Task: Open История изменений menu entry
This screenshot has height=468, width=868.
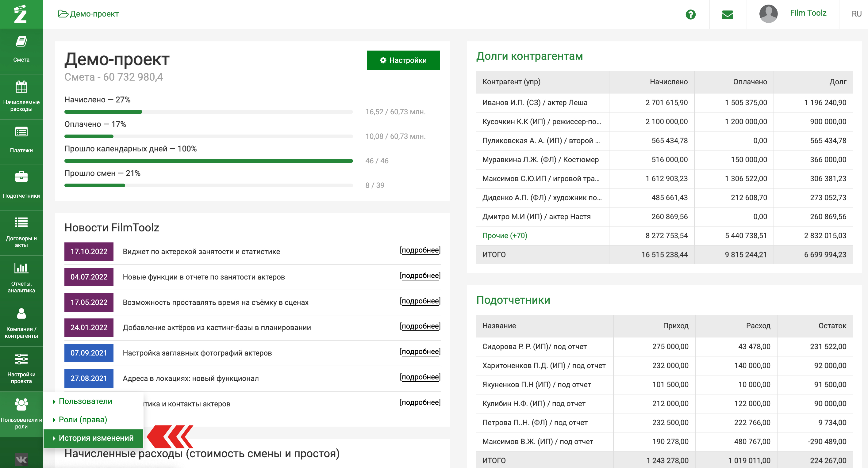Action: [x=96, y=438]
